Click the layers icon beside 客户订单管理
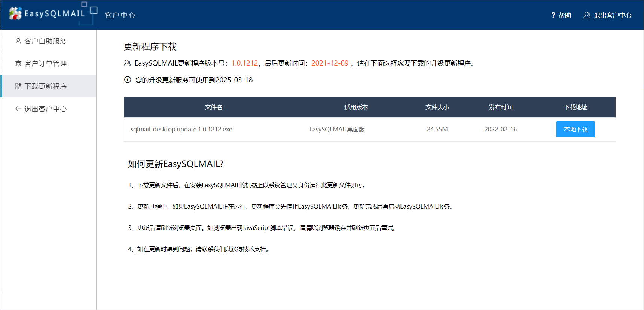 (18, 63)
